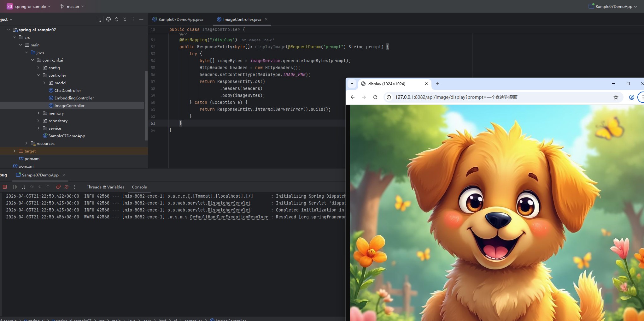The image size is (644, 321).
Task: Collapse the controller package
Action: [38, 75]
